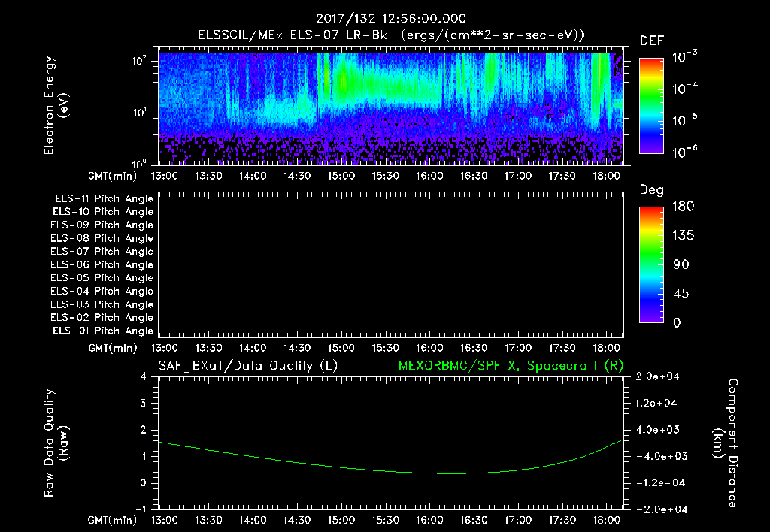Select the ELS-11 Pitch Angle row label
Screen dimensions: 770x532
point(104,199)
